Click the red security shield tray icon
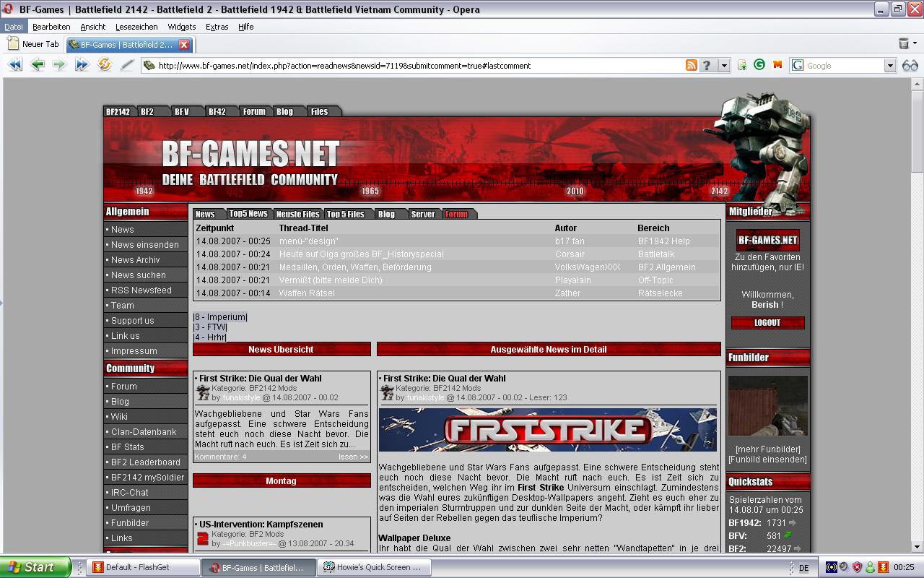 tap(858, 567)
